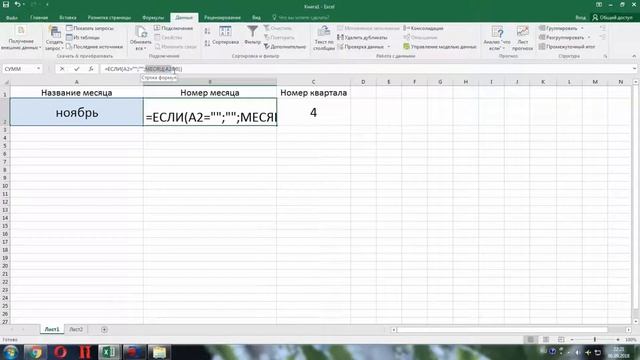Click the Tell Me search box

point(301,18)
